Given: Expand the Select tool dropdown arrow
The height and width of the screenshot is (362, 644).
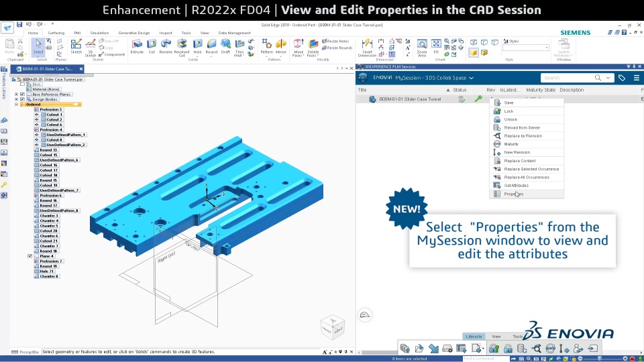Looking at the screenshot, I should (x=38, y=56).
